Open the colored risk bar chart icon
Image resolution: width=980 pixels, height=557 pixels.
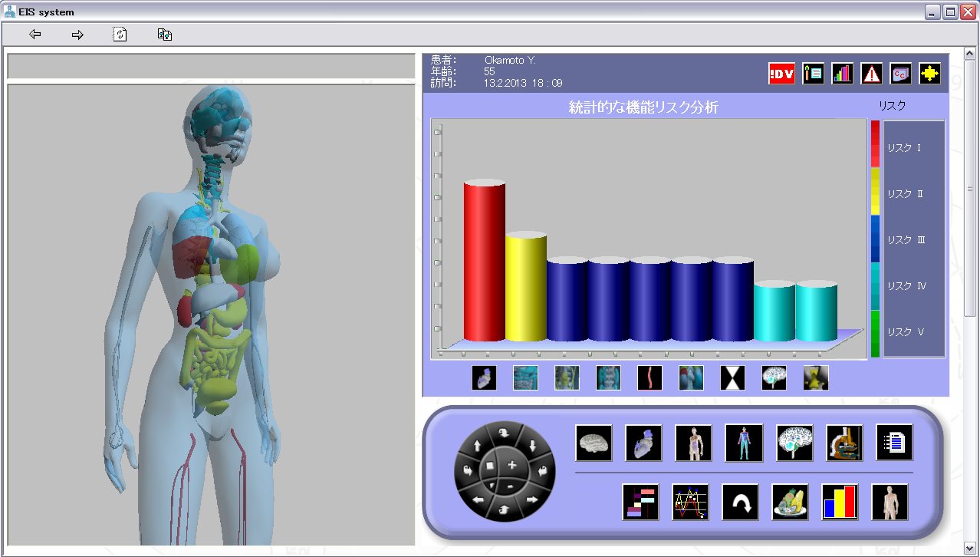(x=839, y=503)
